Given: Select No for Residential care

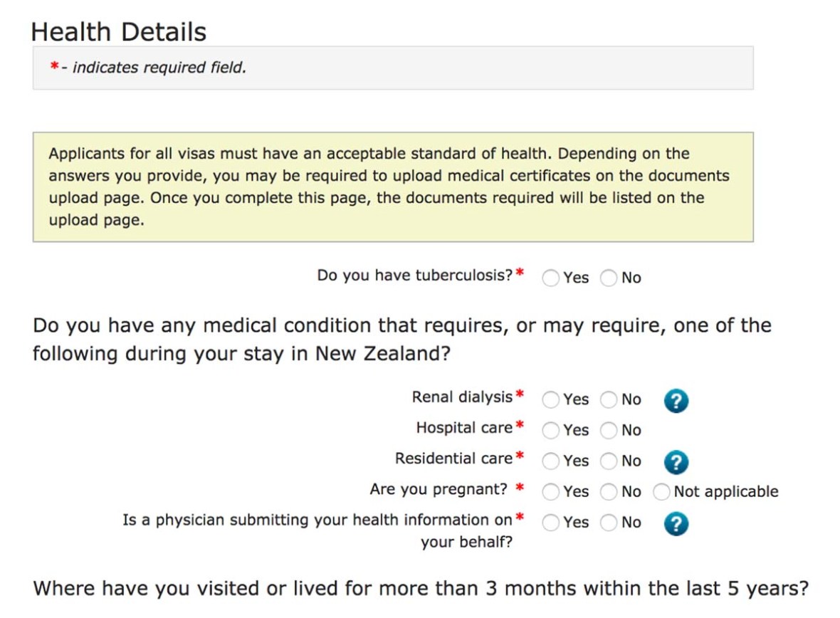Looking at the screenshot, I should pos(609,461).
